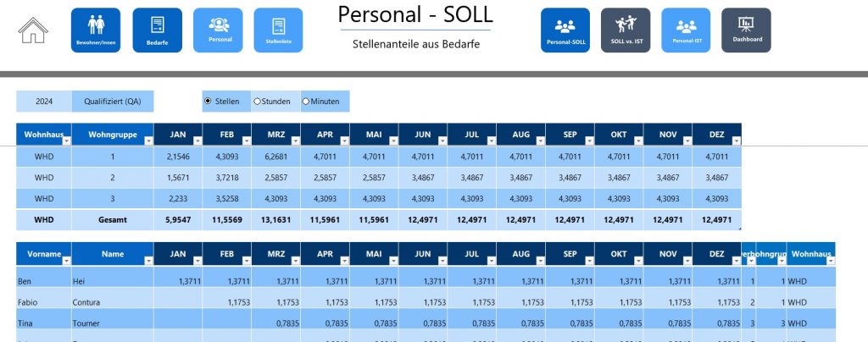Screen dimensions: 868x342
Task: Select the Minuten radio option
Action: tap(306, 102)
